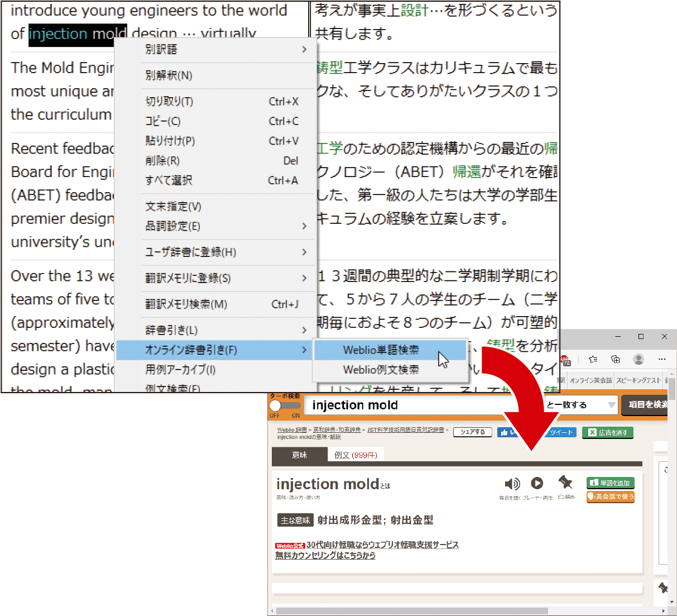The height and width of the screenshot is (616, 677).
Task: Open the JST科学技術用語日英対訳辞書 link
Action: point(405,430)
